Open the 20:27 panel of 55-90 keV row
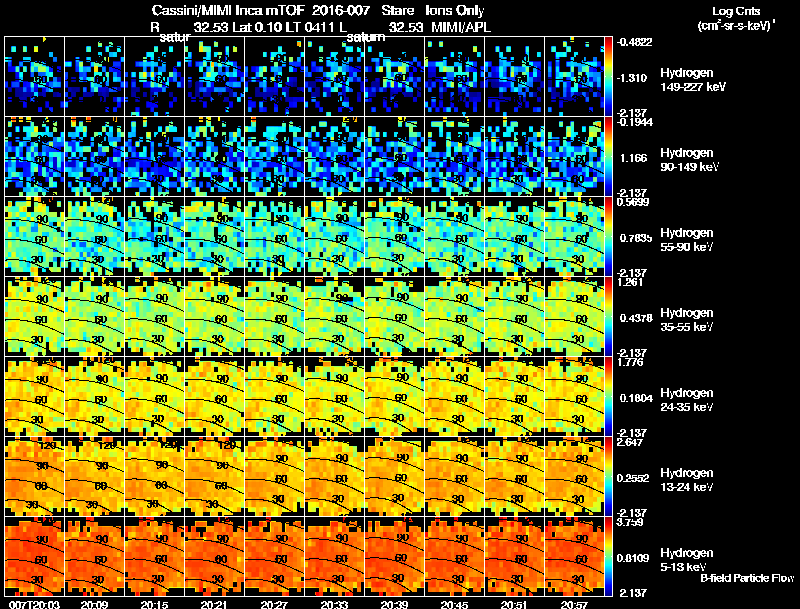Viewport: 800px width, 609px height. click(274, 236)
